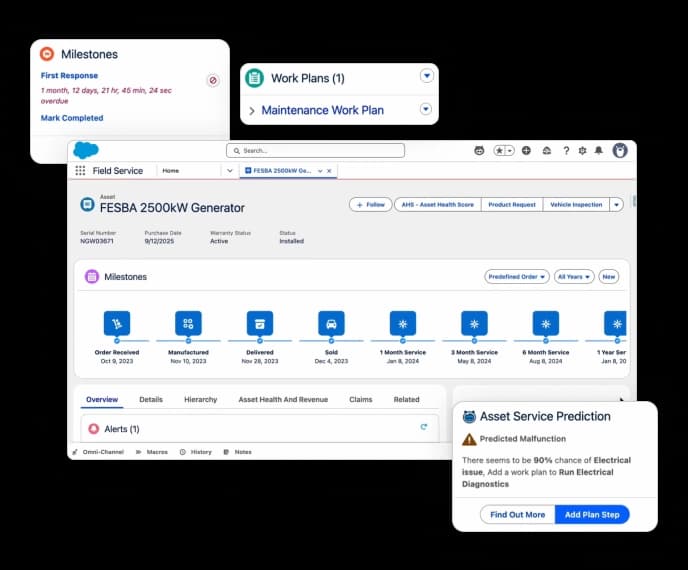Image resolution: width=688 pixels, height=570 pixels.
Task: Open Omni-Channel utility item
Action: point(98,452)
